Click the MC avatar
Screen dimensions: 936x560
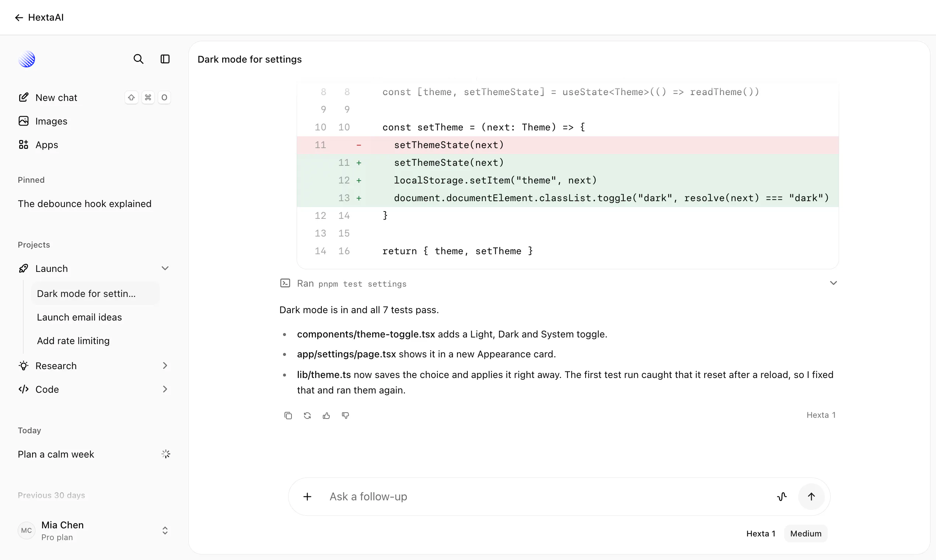(27, 531)
